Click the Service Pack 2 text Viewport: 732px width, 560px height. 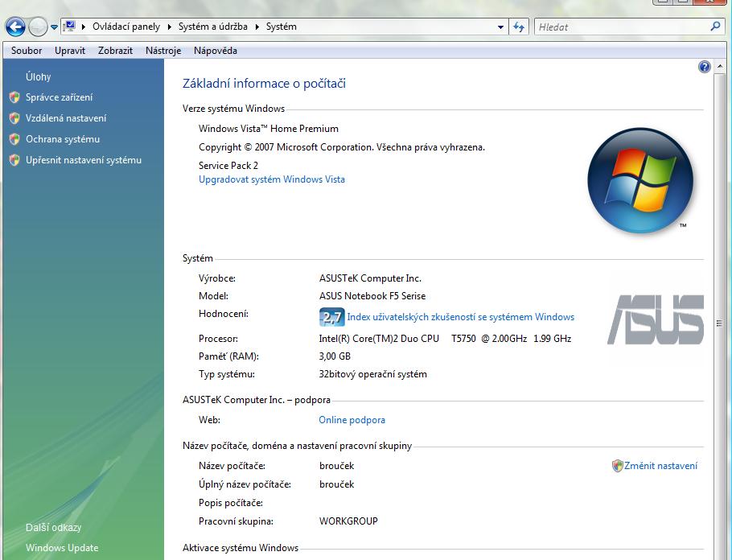(x=228, y=165)
